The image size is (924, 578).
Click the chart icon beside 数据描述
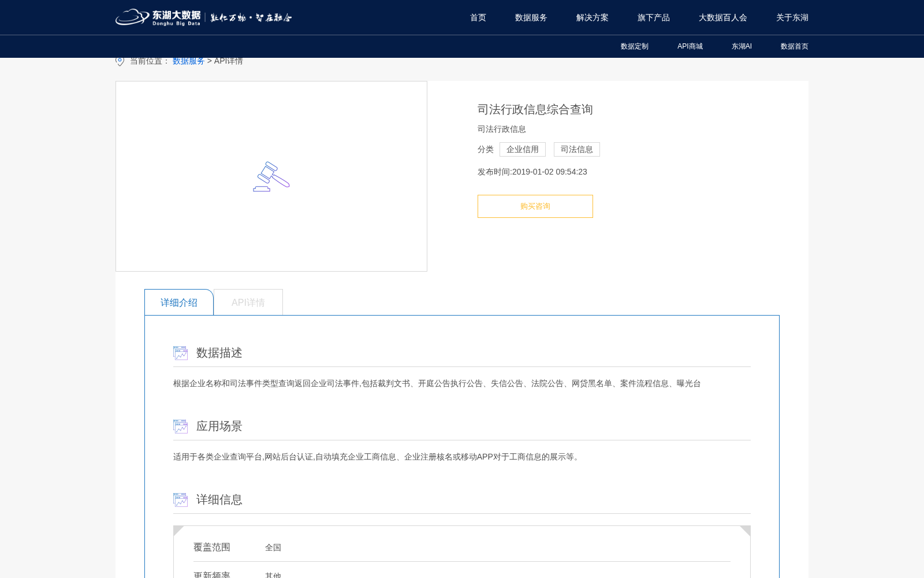(x=181, y=353)
